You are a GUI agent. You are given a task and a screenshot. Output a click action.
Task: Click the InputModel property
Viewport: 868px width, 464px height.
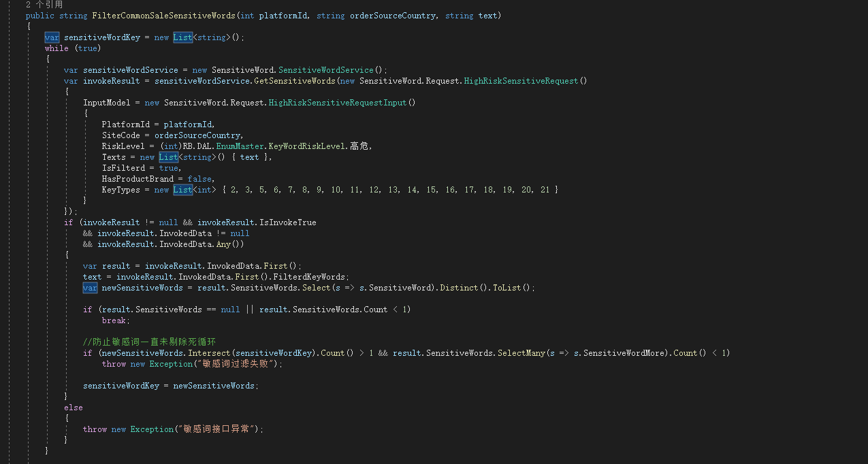[x=107, y=103]
